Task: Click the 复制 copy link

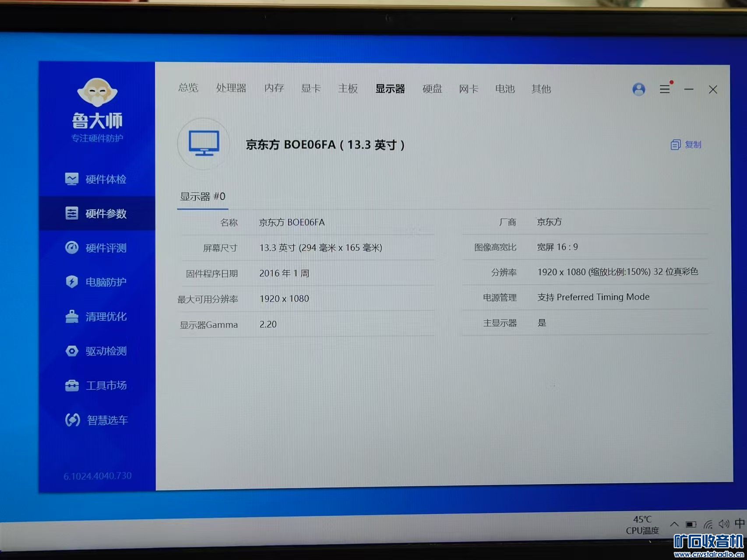Action: pyautogui.click(x=693, y=144)
